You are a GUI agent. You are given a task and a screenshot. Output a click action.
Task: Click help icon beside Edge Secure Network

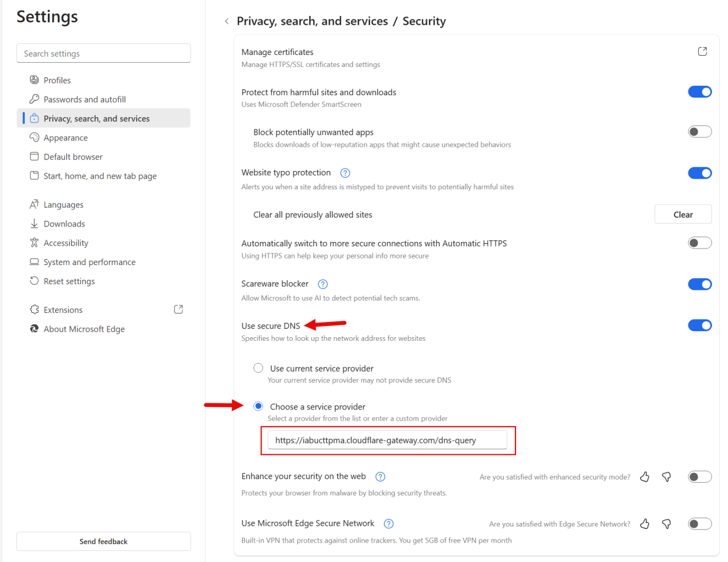coord(389,524)
